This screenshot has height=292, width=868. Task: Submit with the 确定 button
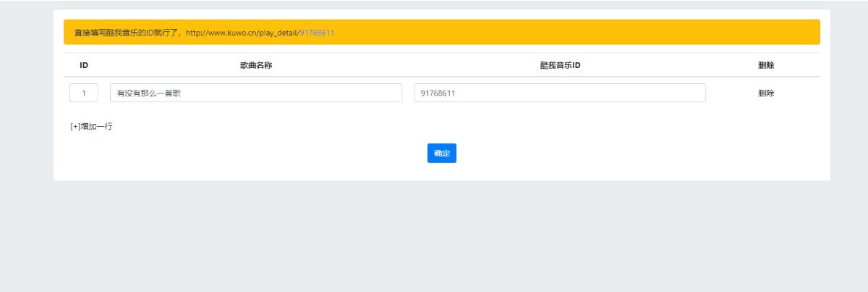click(442, 153)
